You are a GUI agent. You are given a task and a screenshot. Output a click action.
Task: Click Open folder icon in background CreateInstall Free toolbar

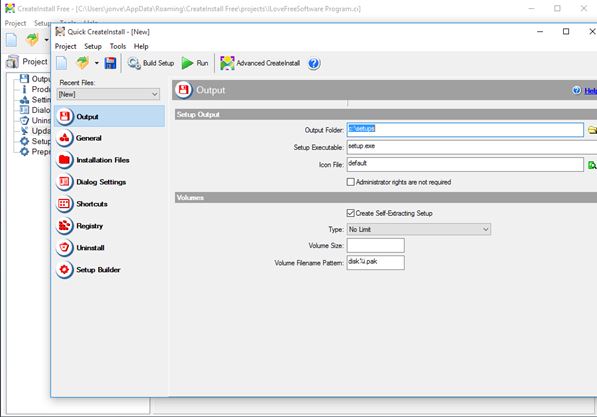32,39
